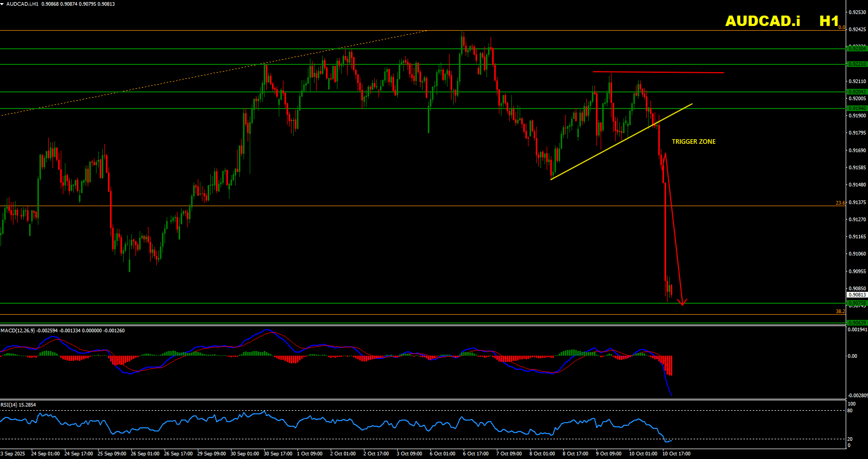The image size is (868, 459).
Task: Click the green 0.92042 price level tag
Action: [x=857, y=92]
